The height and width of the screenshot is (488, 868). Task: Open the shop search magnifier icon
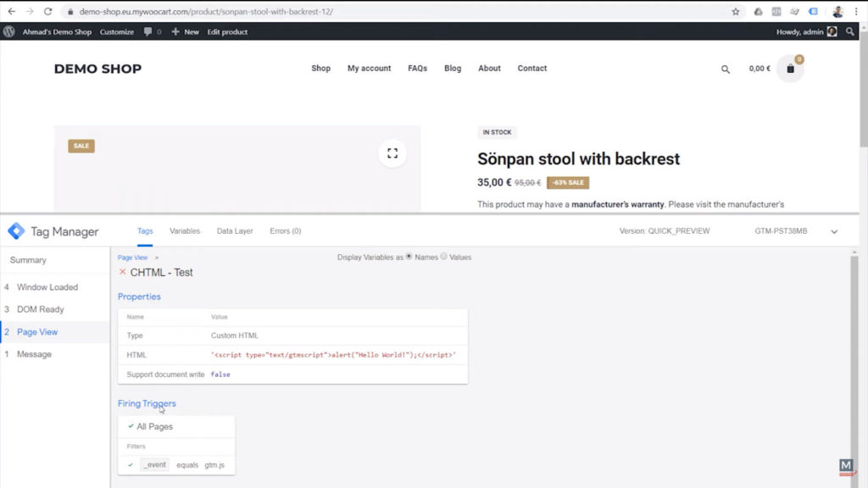click(x=725, y=69)
